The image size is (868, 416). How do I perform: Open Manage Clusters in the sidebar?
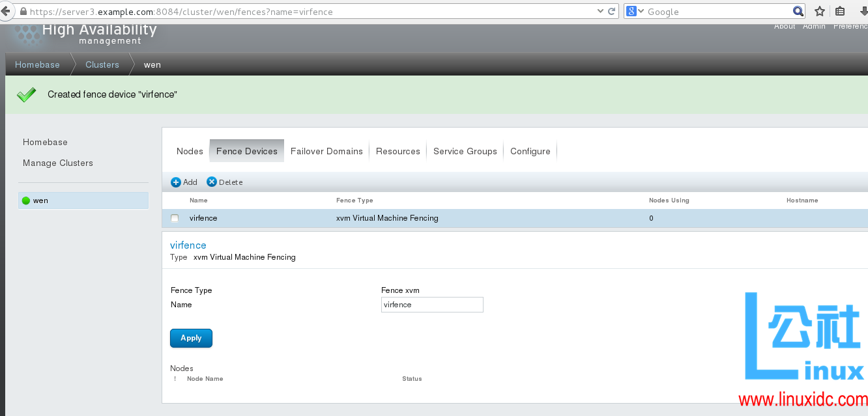(57, 162)
